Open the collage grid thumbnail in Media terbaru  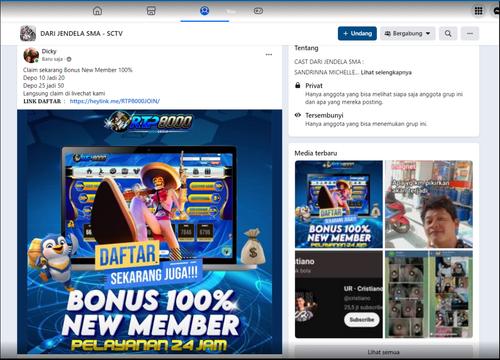click(x=429, y=295)
